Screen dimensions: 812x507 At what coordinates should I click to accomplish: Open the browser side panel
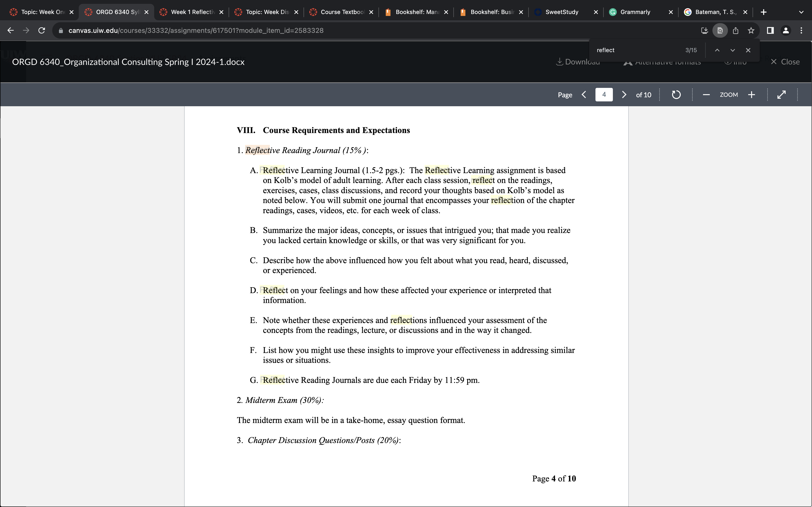click(770, 30)
